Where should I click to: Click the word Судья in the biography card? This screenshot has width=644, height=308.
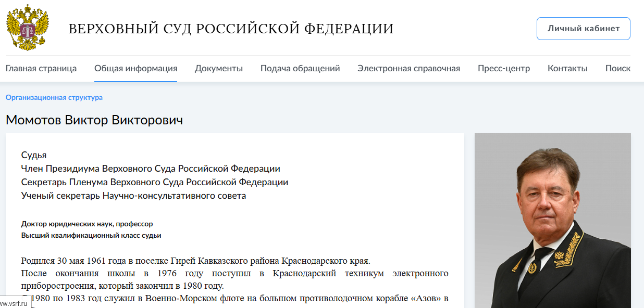click(x=30, y=155)
